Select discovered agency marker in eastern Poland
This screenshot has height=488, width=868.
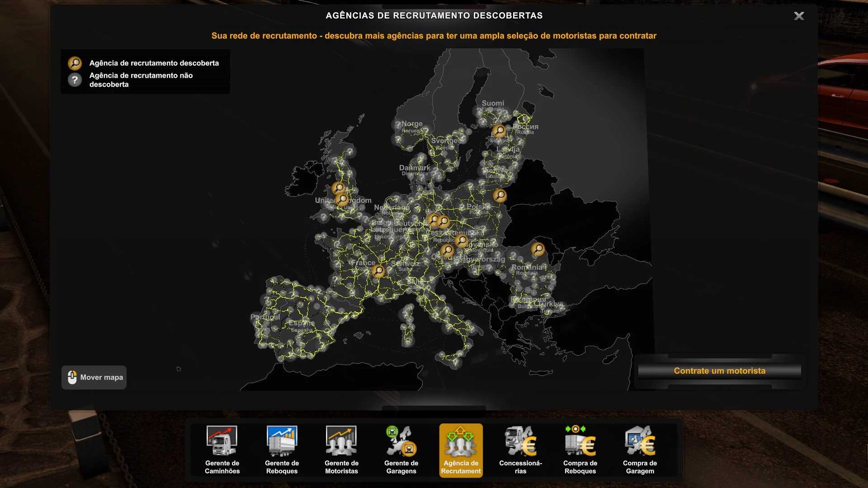coord(500,195)
